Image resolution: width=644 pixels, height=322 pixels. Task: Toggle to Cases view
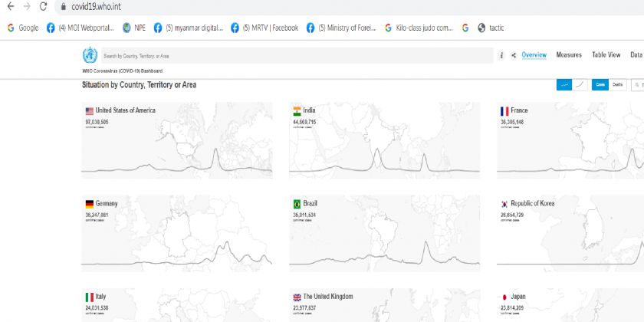click(x=600, y=84)
